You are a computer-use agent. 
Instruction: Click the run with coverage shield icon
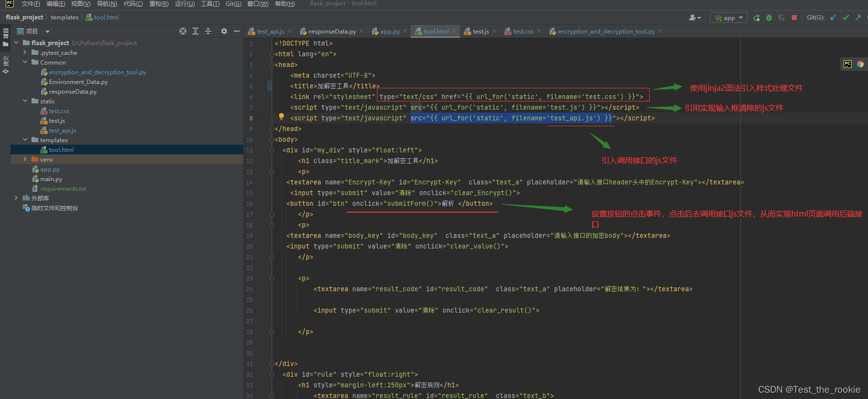782,17
